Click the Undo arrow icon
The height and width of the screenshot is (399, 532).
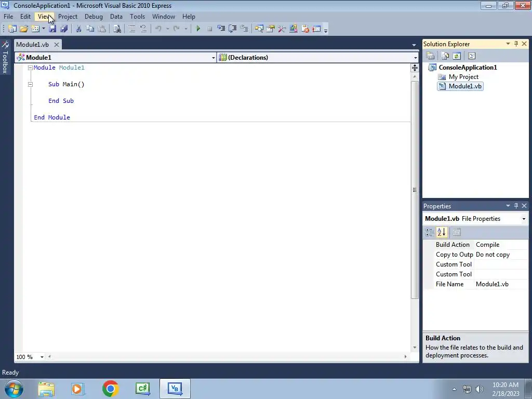pos(158,29)
